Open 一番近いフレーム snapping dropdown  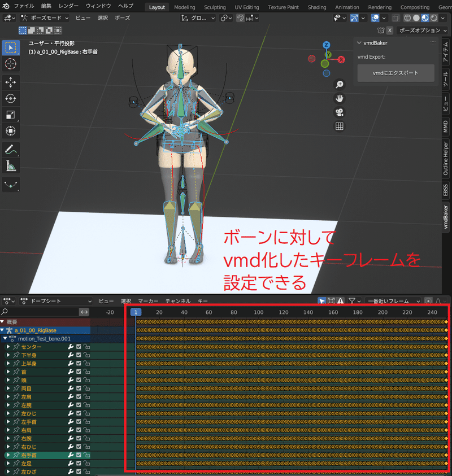(x=393, y=301)
